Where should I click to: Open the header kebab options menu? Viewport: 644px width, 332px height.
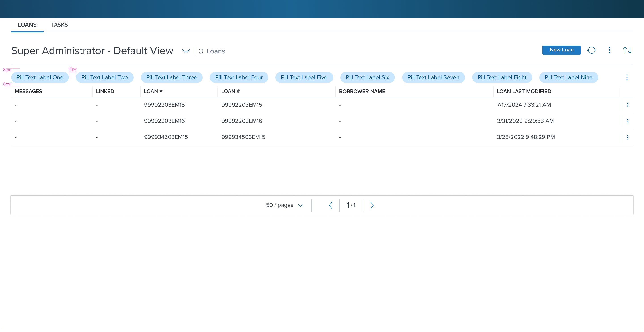coord(609,50)
